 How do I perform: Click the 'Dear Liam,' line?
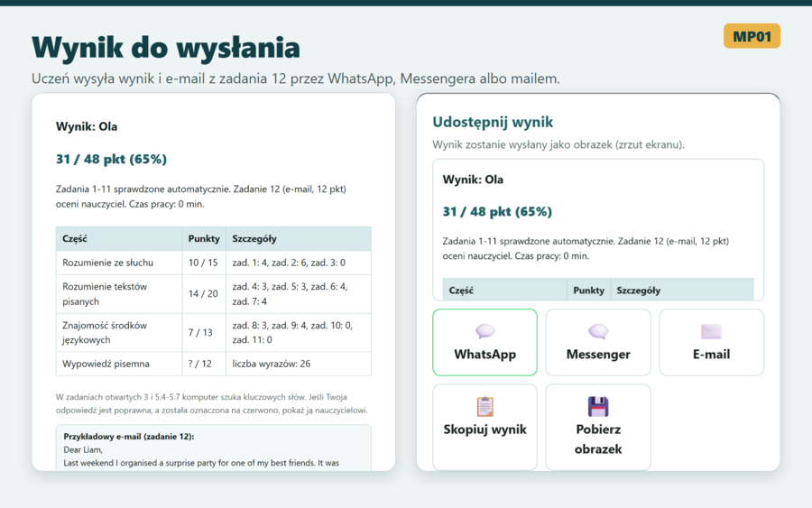(83, 449)
